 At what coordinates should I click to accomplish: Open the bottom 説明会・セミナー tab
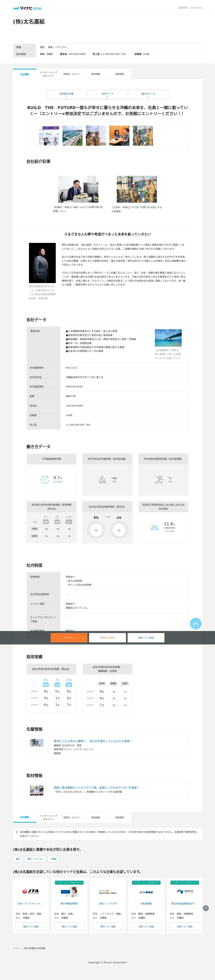tap(72, 817)
